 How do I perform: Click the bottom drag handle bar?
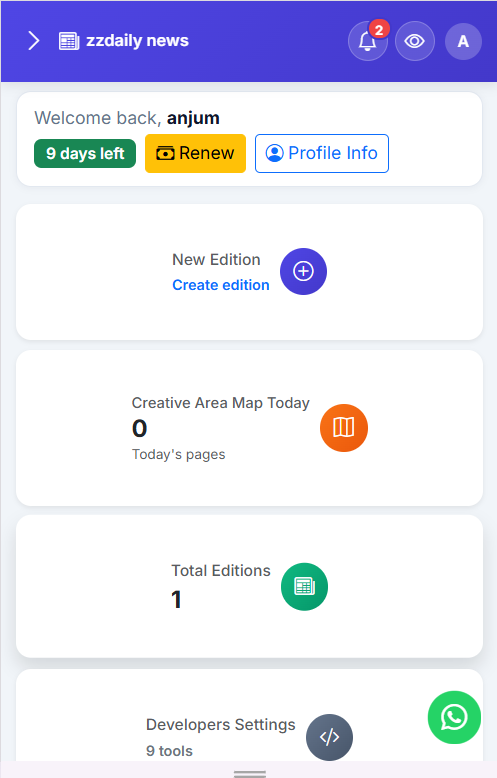point(250,774)
